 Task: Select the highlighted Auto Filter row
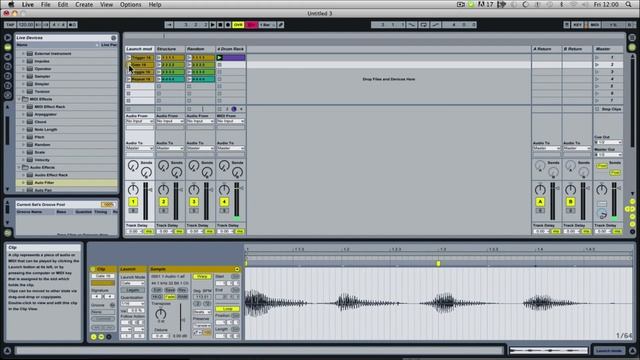pos(67,182)
